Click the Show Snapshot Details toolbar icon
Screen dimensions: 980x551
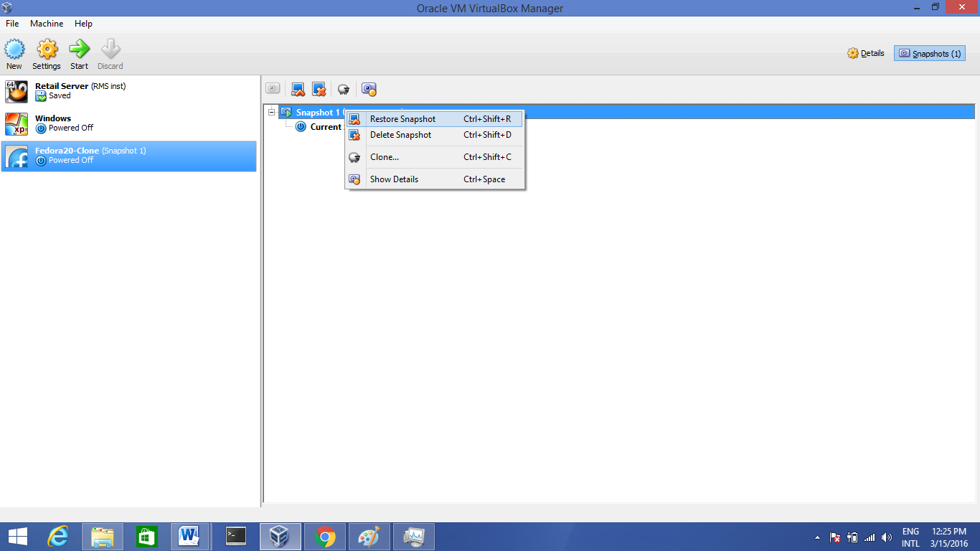[369, 89]
